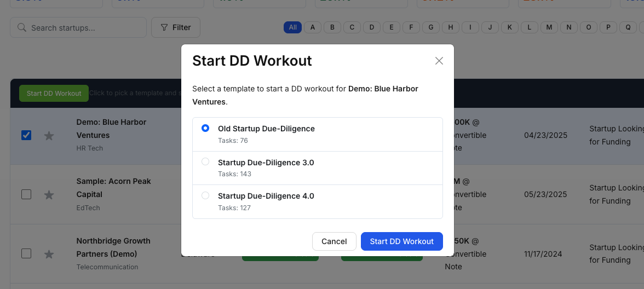The height and width of the screenshot is (289, 644).
Task: Confirm with blue Start DD Workout button
Action: [401, 241]
